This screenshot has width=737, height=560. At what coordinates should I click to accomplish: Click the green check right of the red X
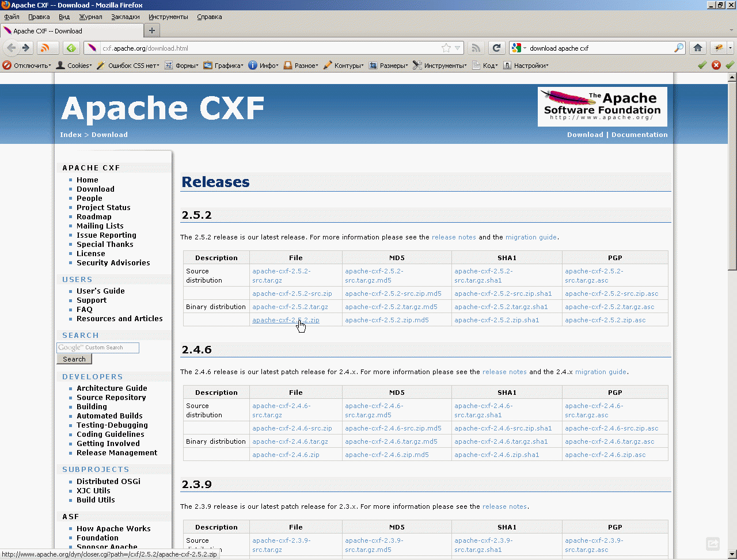[x=730, y=65]
